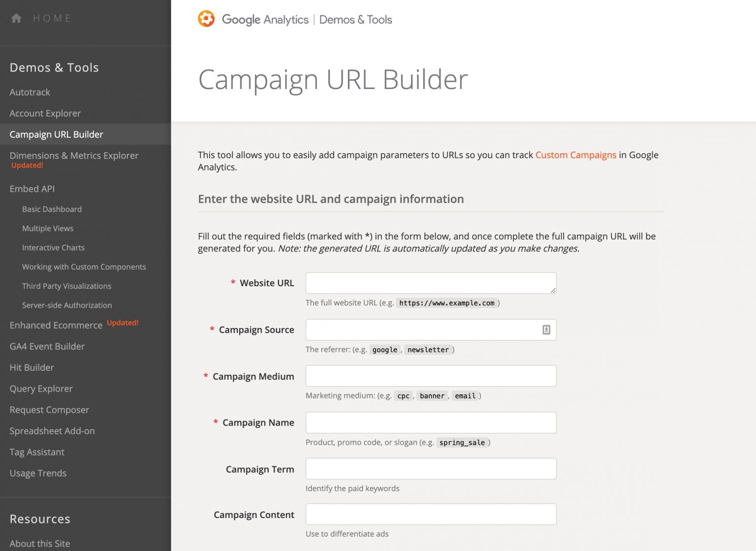Open the Embed API section
This screenshot has height=551, width=756.
(x=32, y=189)
